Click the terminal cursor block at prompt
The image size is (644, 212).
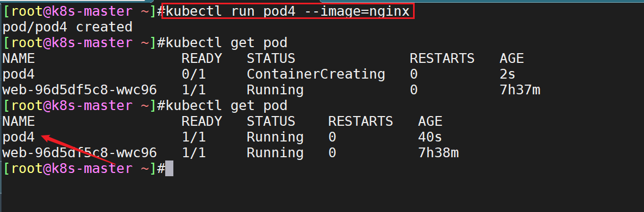click(169, 169)
